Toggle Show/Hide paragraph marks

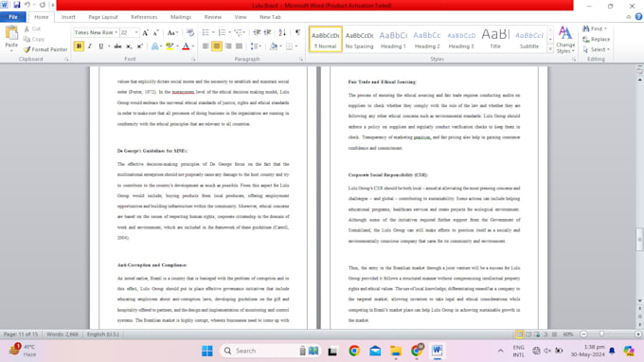297,32
